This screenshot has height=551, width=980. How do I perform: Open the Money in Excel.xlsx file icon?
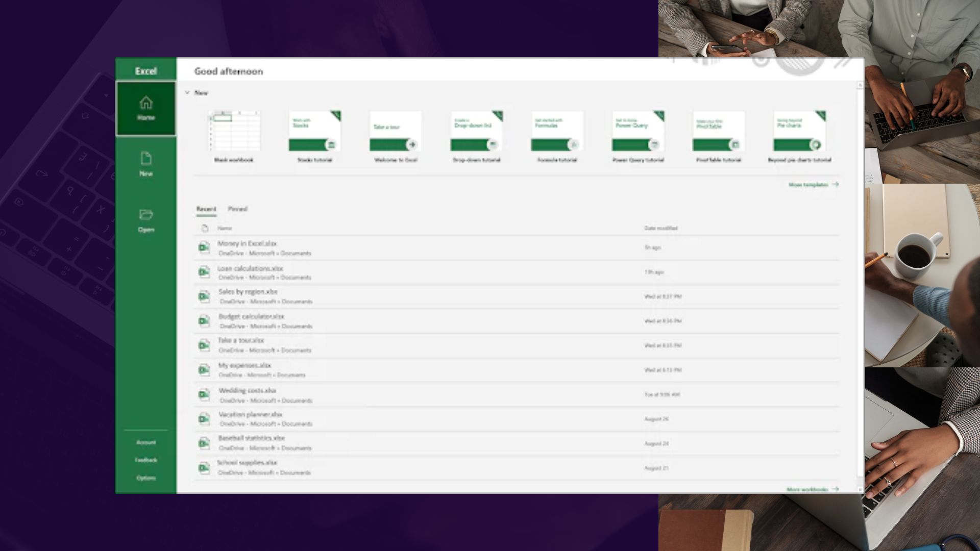(204, 247)
